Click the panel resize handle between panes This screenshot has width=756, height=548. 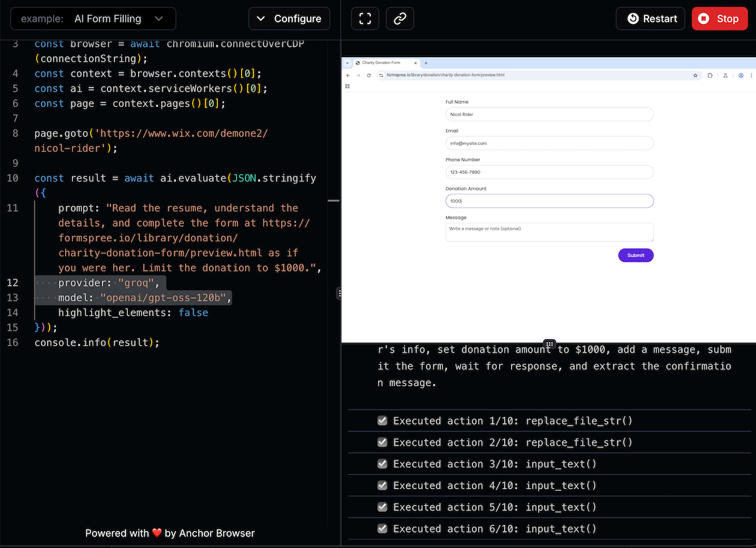(340, 293)
